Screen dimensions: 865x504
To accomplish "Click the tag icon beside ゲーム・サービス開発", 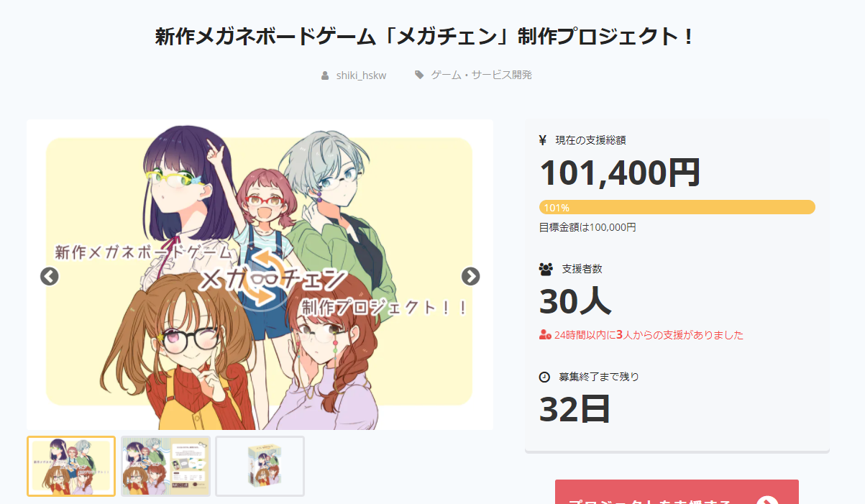I will click(x=419, y=74).
